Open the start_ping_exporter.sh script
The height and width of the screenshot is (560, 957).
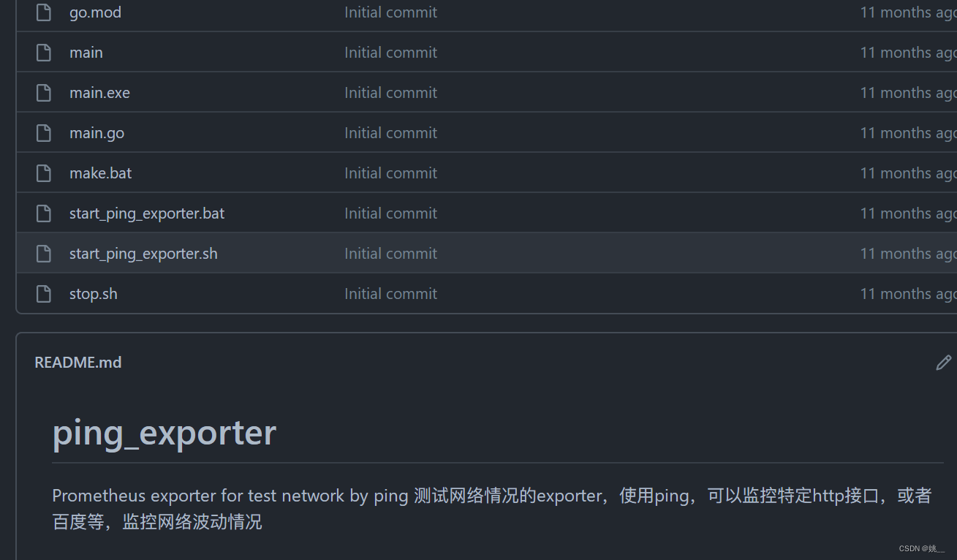coord(143,253)
